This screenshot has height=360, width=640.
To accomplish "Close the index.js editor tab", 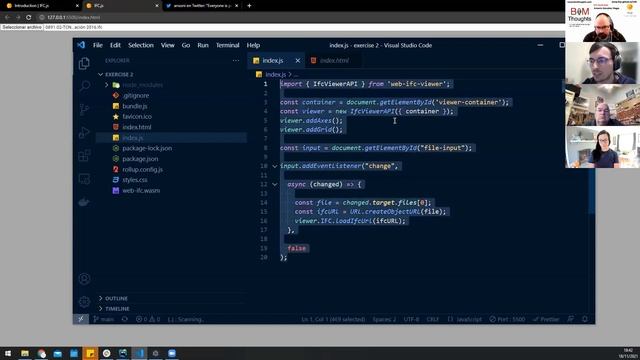I will click(x=298, y=60).
